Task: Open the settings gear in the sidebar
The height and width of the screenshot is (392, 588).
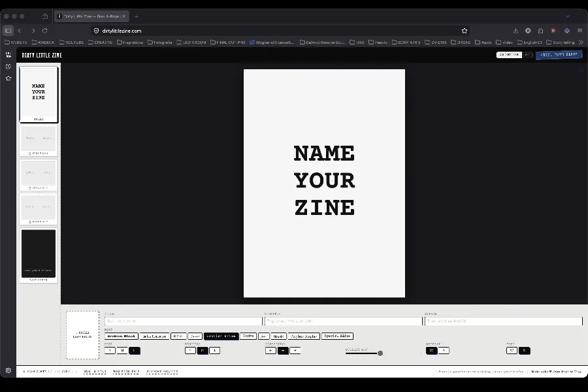Action: click(8, 370)
